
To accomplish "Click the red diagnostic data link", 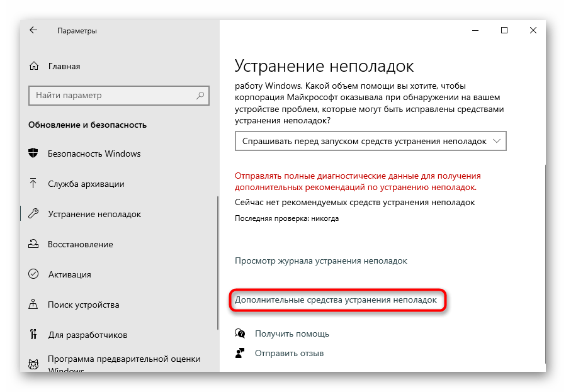I will 358,181.
